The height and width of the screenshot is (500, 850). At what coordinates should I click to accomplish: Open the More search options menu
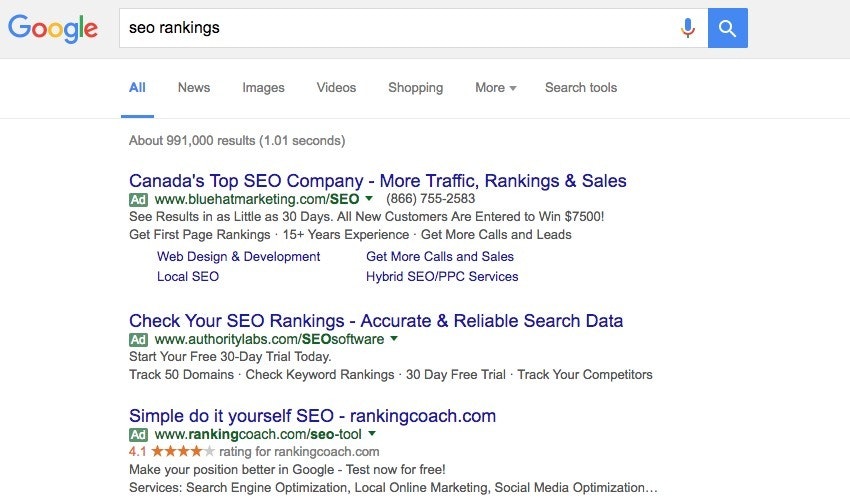495,88
